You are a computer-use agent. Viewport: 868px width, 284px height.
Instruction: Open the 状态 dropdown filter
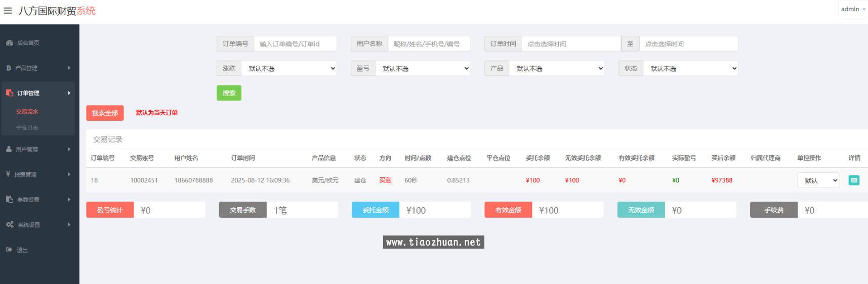[x=690, y=69]
